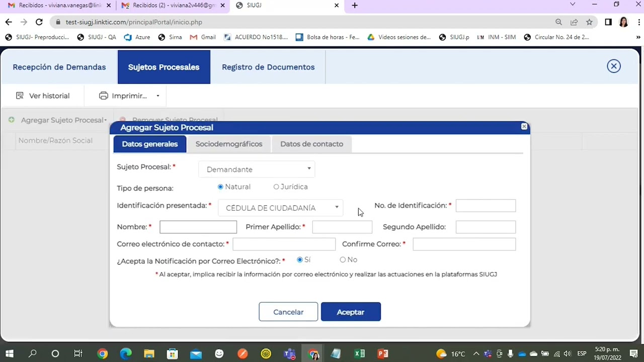644x362 pixels.
Task: Open the Chrome profile avatar
Action: 624,22
